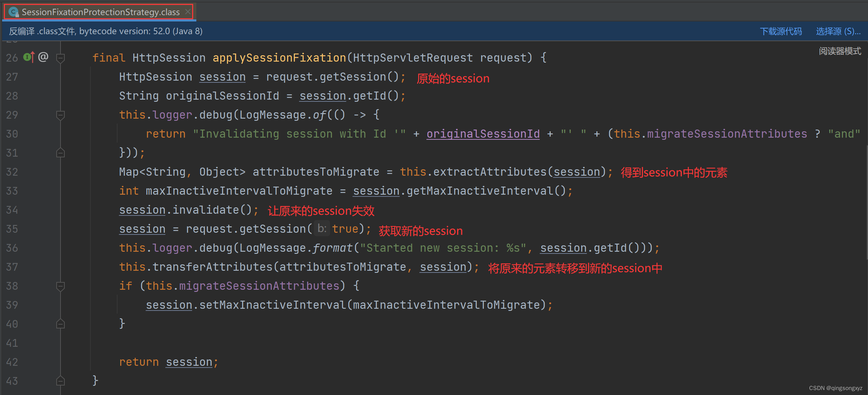This screenshot has height=395, width=868.
Task: Click the 'b:' parameter hint on line 35
Action: pos(322,228)
